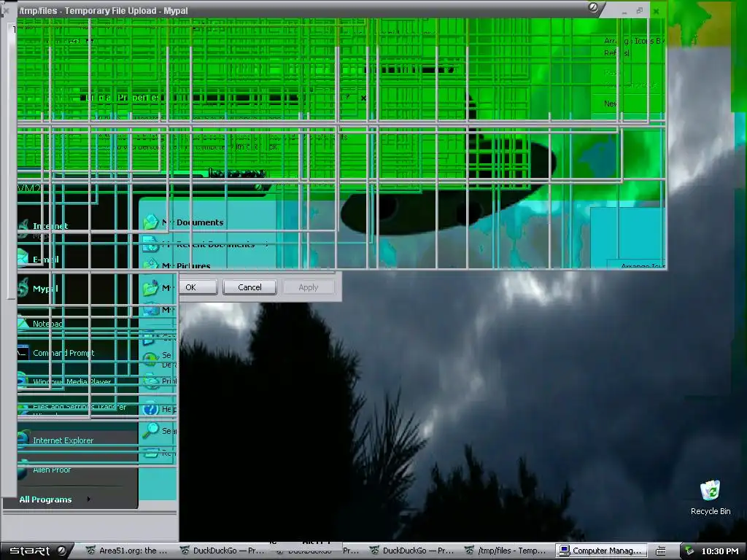
Task: Open Printers item in Start menu
Action: coord(160,381)
